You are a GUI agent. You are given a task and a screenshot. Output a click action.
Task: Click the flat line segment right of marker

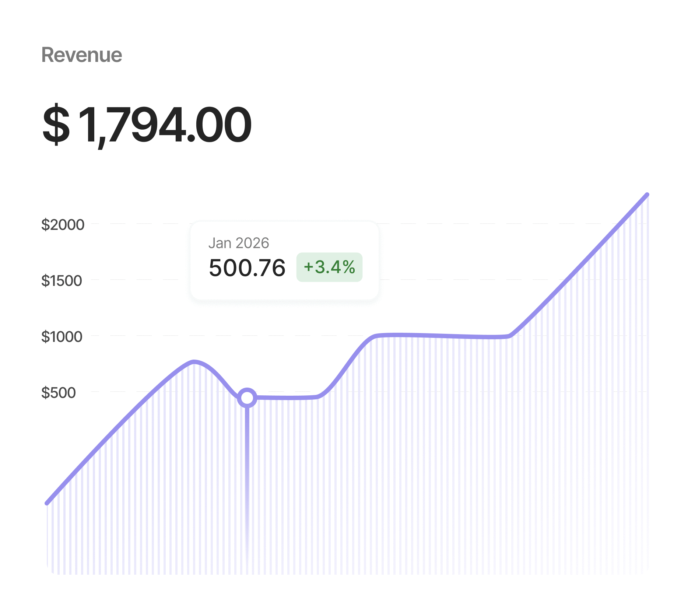click(287, 398)
